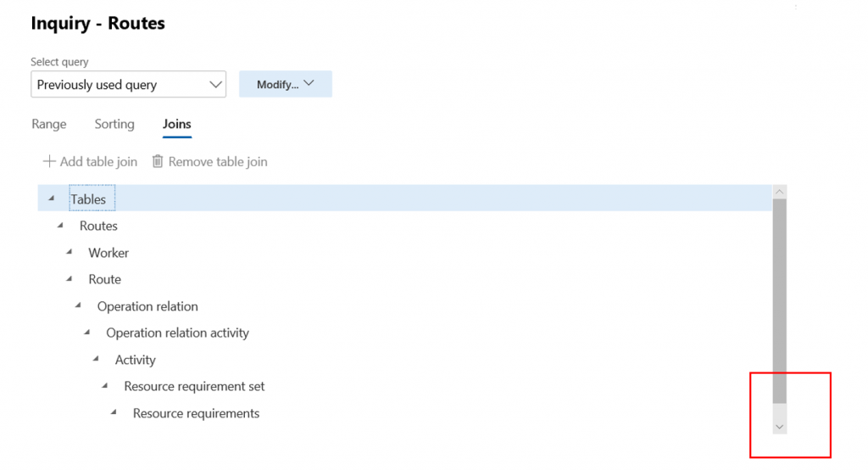
Task: Select the Resource requirements table
Action: pos(196,413)
